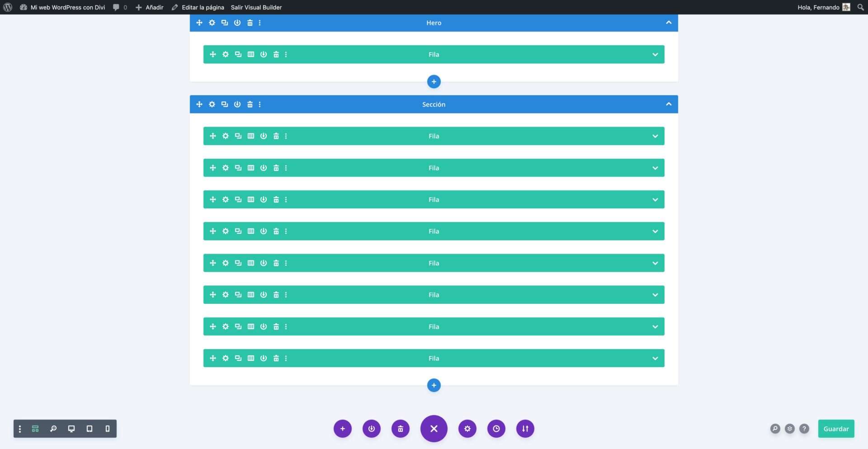Click Salir Visual Builder link
This screenshot has height=449, width=868.
coord(256,7)
